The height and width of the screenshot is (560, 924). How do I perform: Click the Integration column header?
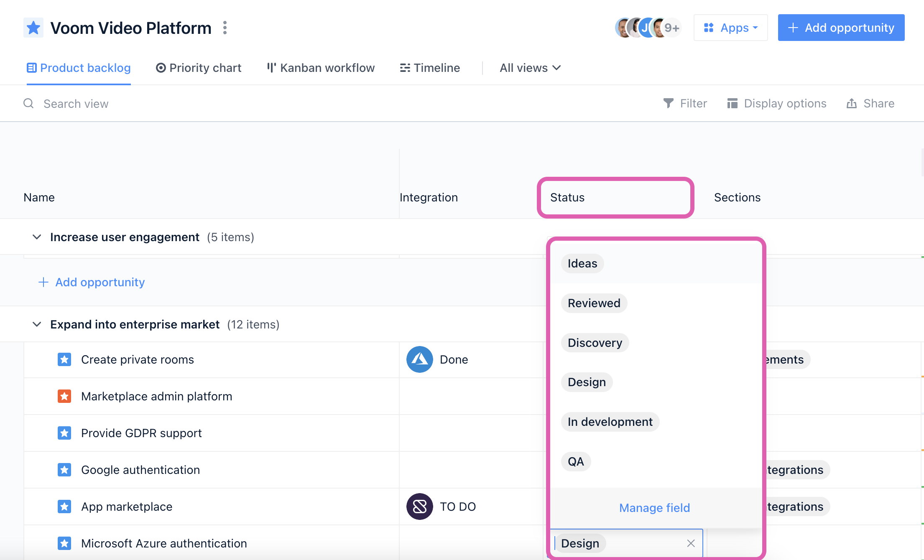coord(429,197)
